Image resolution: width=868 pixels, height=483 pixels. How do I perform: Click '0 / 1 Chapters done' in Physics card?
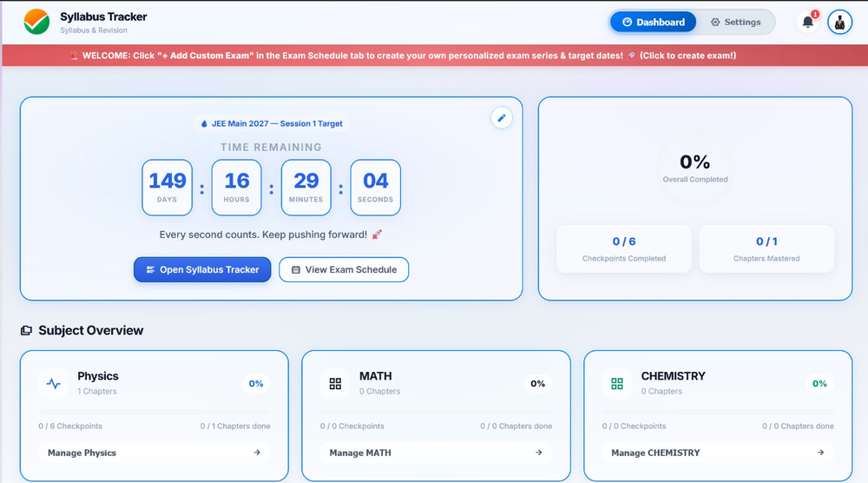[x=235, y=426]
